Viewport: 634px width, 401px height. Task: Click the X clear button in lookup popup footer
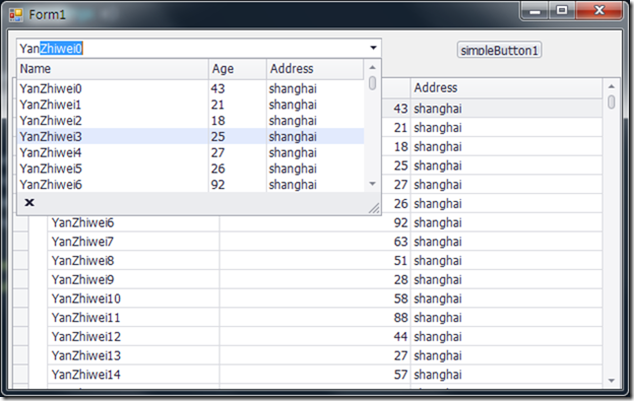(x=29, y=203)
